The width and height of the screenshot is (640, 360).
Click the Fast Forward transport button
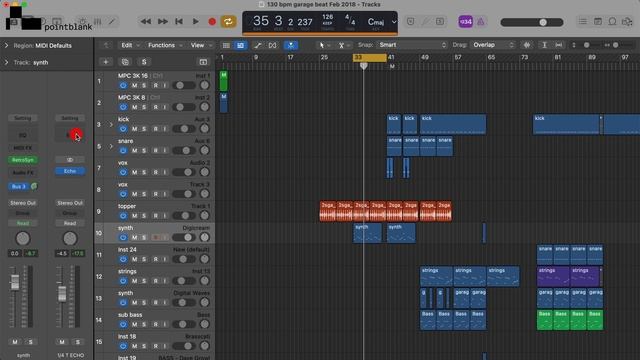tap(162, 22)
